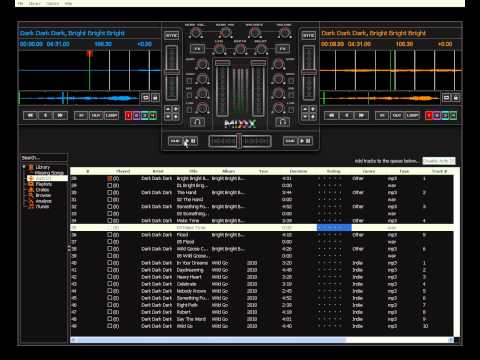Click the left deck rewind button
Screen dimensions: 480x360
point(30,115)
